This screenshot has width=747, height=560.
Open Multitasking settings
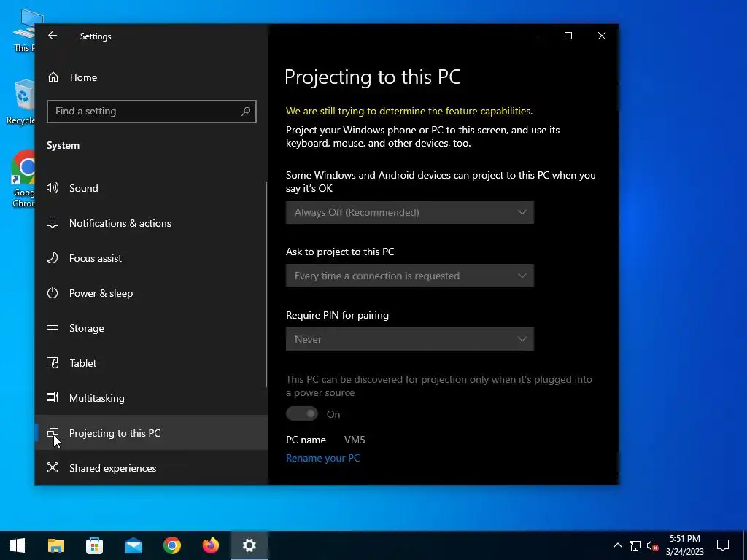click(152, 398)
